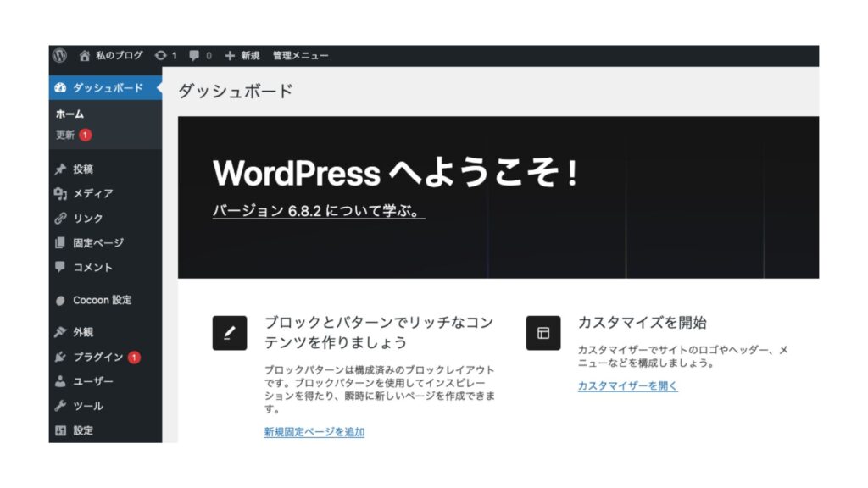The image size is (868, 488).
Task: Click the wrench icon for ツール
Action: coord(60,406)
